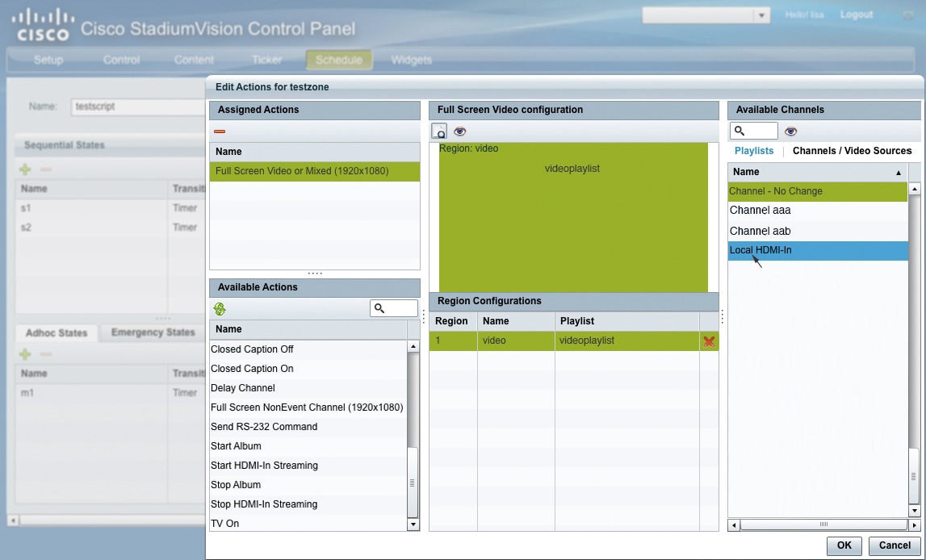
Task: Click the minus icon under Sequential States
Action: 45,169
